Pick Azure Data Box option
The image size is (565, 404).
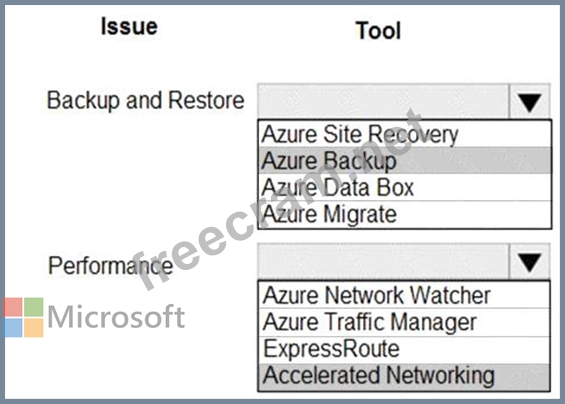(405, 187)
